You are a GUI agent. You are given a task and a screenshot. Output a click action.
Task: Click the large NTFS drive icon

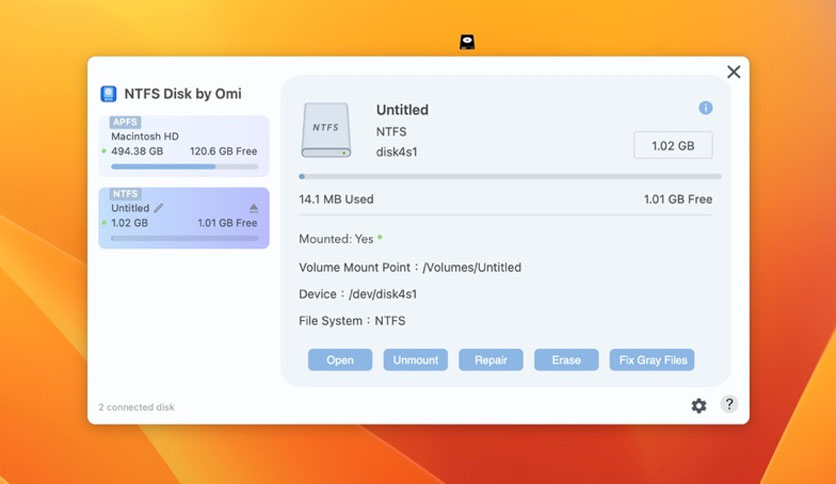[x=326, y=130]
